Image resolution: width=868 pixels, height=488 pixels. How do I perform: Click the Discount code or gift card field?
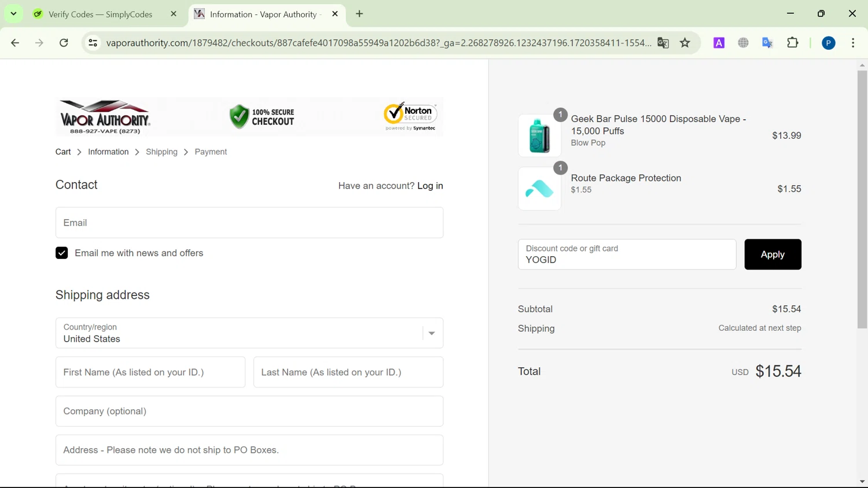tap(627, 254)
